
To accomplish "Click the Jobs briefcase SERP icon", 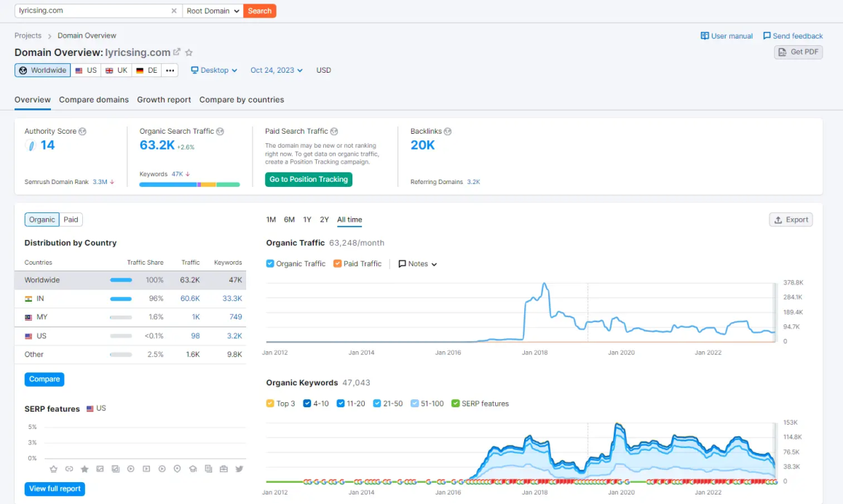I will 223,469.
